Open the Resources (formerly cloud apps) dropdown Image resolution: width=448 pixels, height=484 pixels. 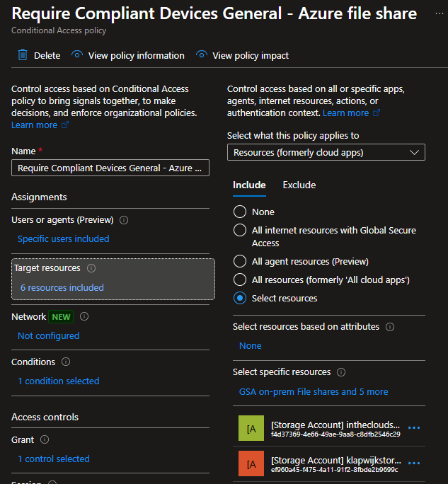tap(326, 152)
